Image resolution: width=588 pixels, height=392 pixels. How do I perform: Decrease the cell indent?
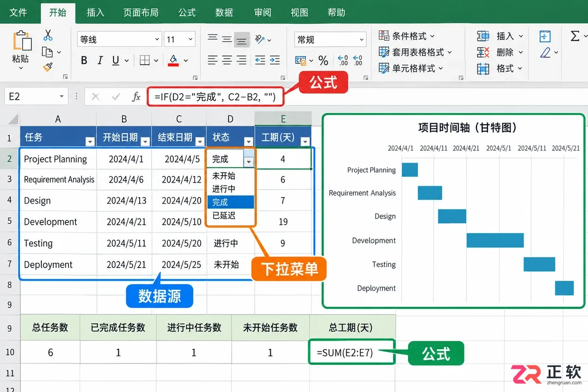[260, 60]
